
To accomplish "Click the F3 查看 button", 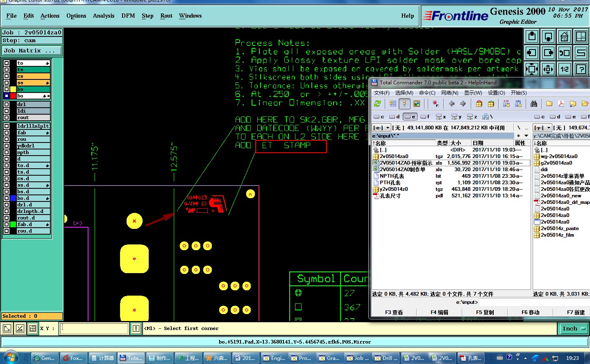I will [394, 312].
